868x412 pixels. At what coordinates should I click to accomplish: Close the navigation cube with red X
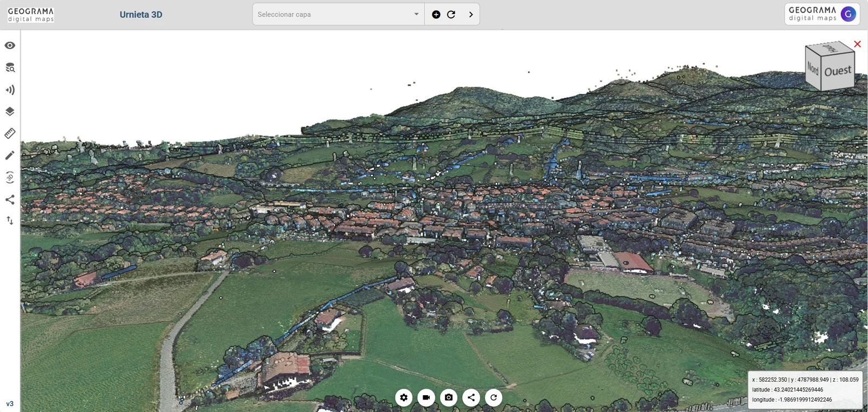[x=858, y=44]
